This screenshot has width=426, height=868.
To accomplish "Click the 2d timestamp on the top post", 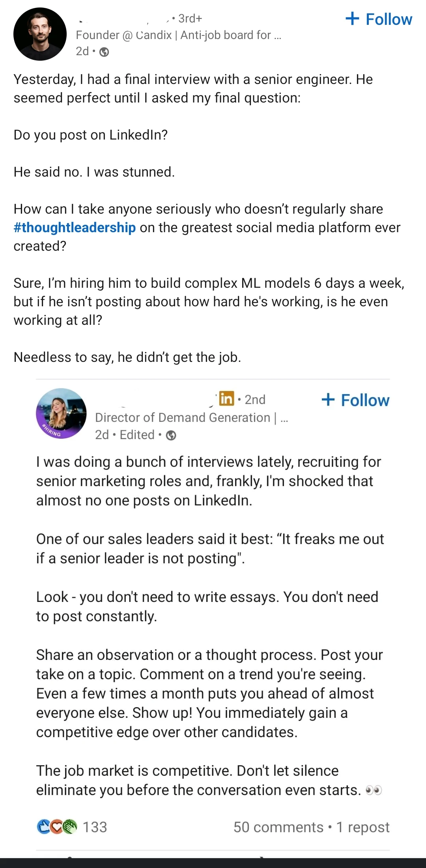I will coord(82,51).
